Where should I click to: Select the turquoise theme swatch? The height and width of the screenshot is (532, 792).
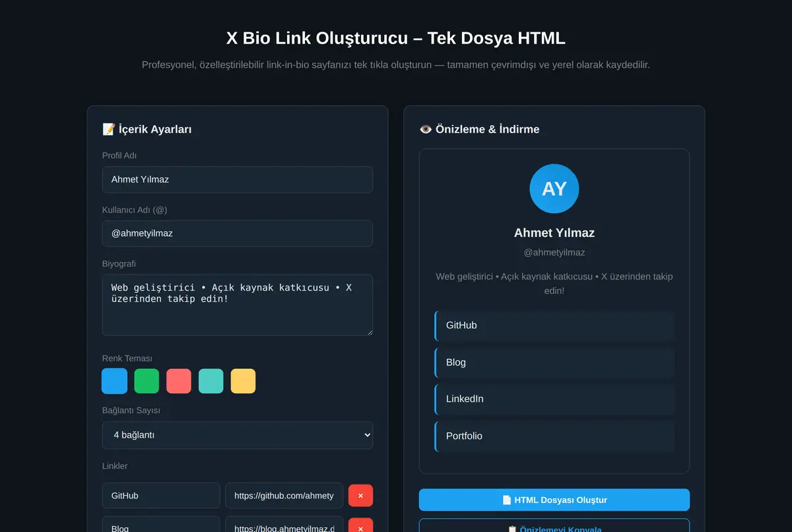click(x=211, y=381)
